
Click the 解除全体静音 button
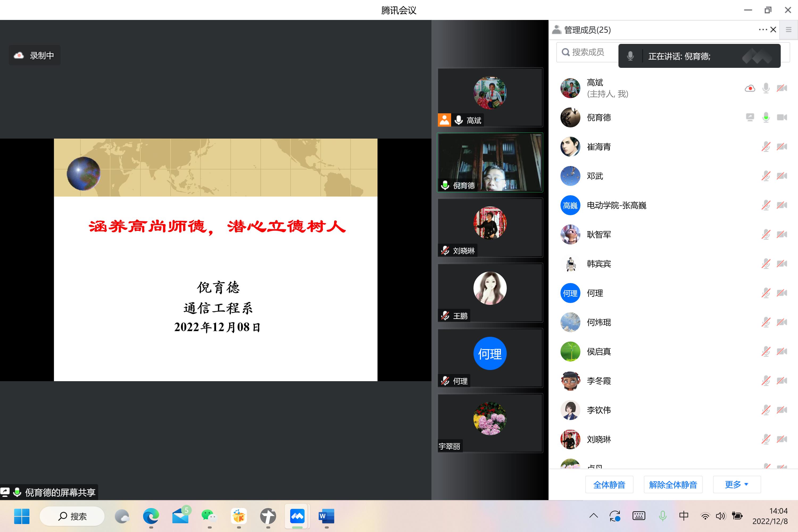673,484
